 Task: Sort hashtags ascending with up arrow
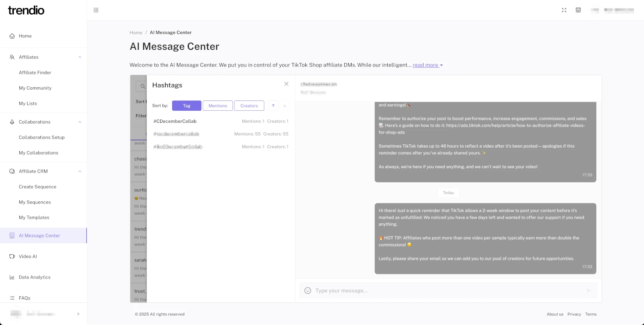pos(273,106)
